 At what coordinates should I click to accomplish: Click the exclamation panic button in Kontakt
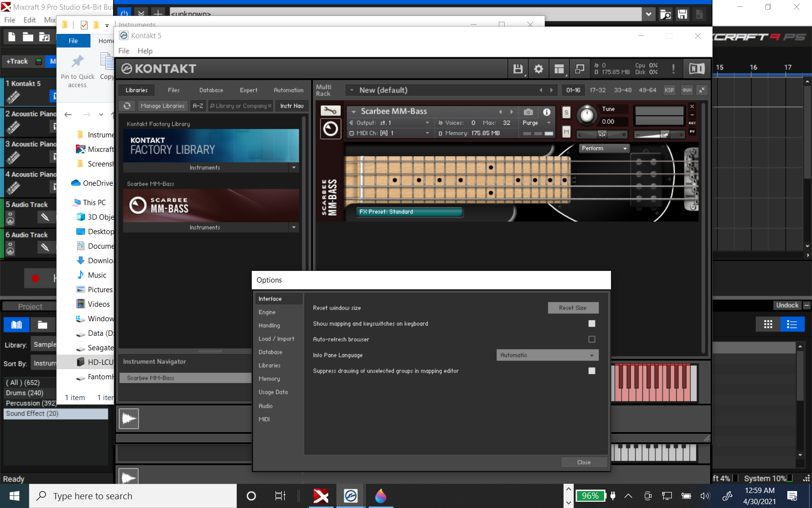[x=673, y=69]
